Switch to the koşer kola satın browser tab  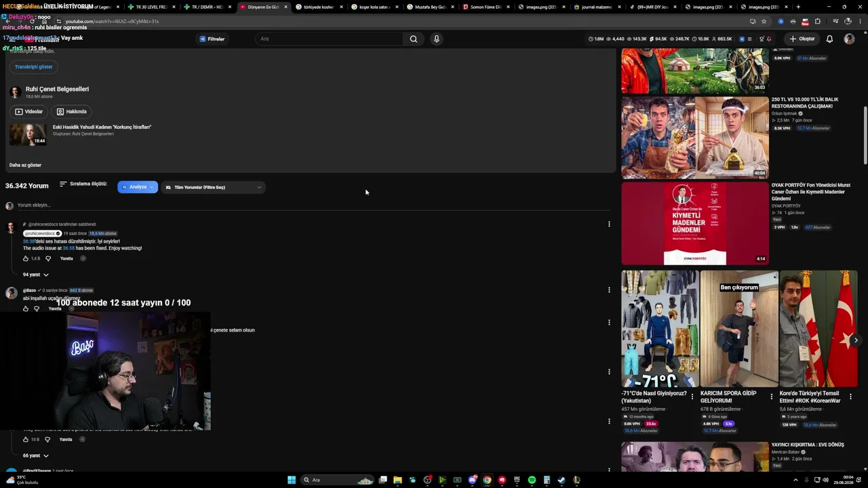(374, 7)
